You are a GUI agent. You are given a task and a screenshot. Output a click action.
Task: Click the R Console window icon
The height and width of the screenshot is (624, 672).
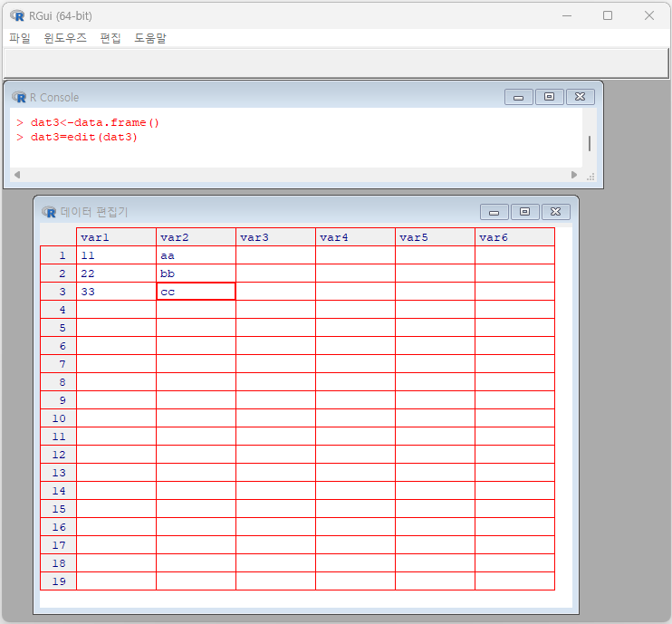pyautogui.click(x=19, y=97)
